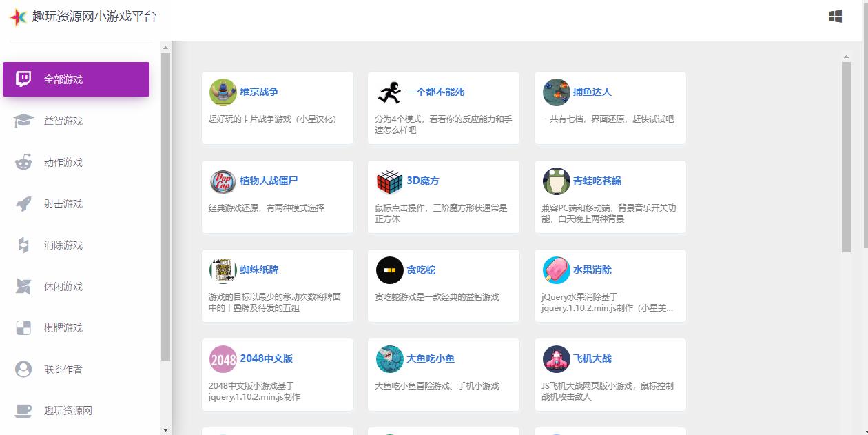Click the rocket icon for 射击游戏
This screenshot has height=435, width=868.
click(23, 203)
